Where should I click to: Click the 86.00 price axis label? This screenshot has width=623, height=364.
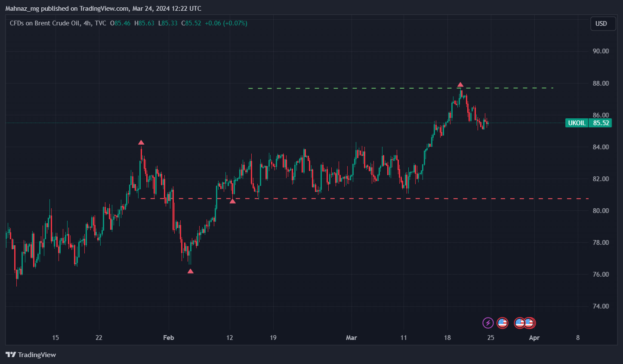(x=601, y=115)
